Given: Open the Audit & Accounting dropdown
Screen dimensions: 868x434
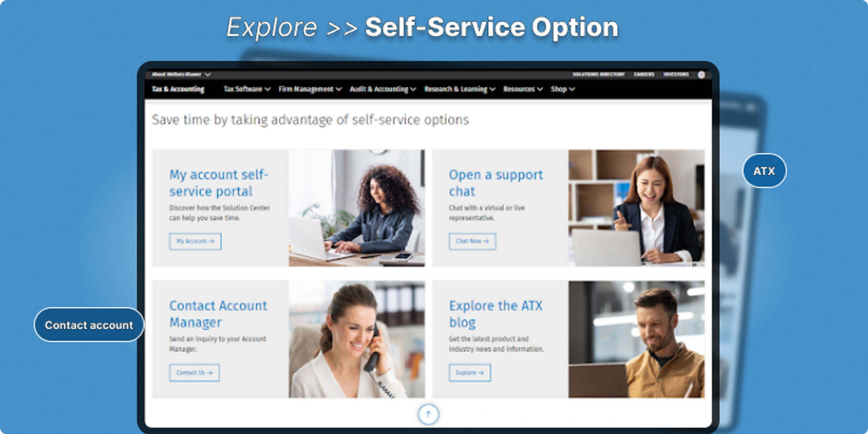Looking at the screenshot, I should pyautogui.click(x=383, y=89).
